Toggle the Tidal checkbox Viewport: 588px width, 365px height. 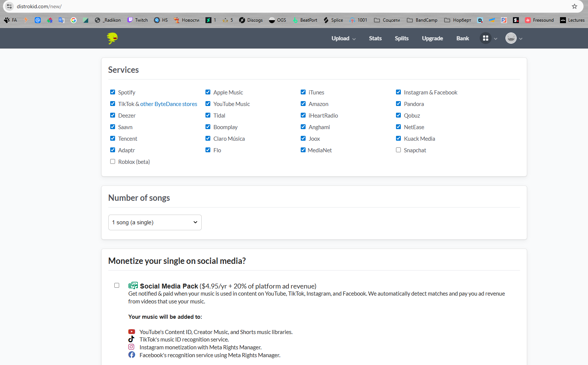coord(208,115)
